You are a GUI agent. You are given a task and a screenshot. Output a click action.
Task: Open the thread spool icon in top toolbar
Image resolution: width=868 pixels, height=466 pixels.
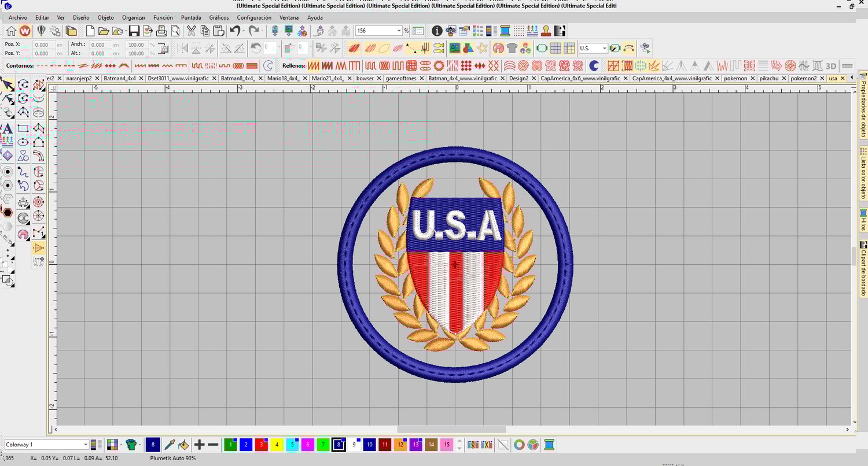505,31
